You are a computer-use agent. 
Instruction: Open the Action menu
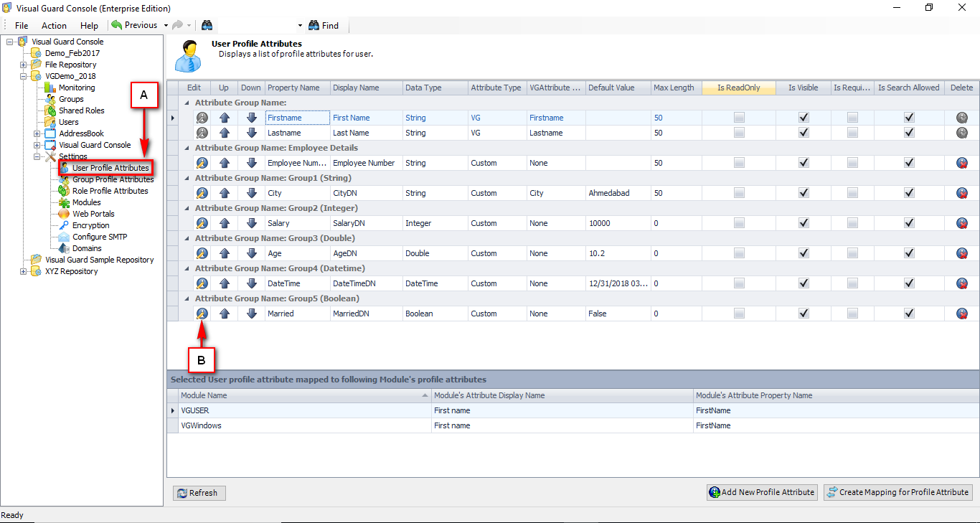(x=54, y=25)
